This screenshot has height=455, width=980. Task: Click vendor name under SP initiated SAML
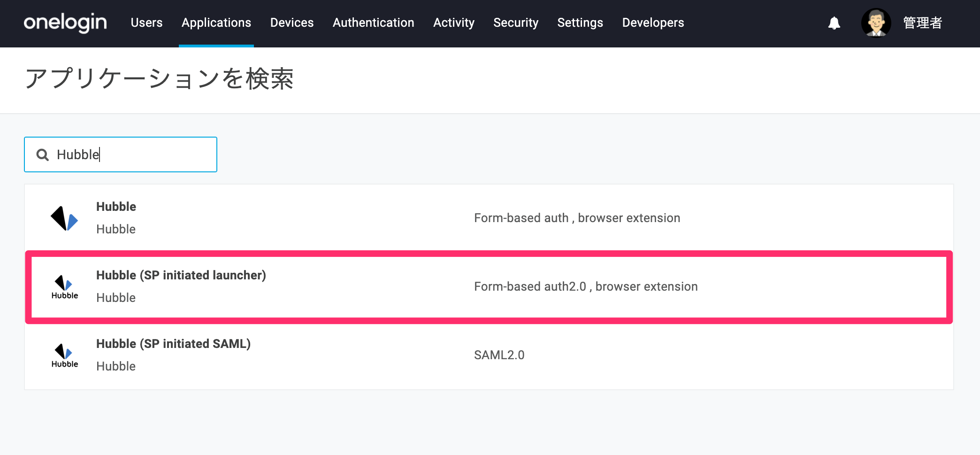click(116, 366)
